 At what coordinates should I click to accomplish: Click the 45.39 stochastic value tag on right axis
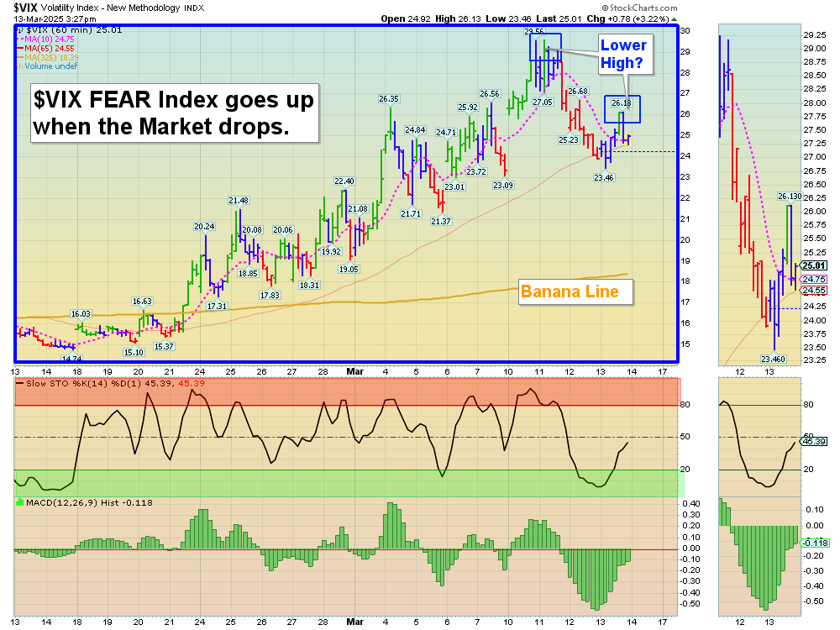point(814,442)
